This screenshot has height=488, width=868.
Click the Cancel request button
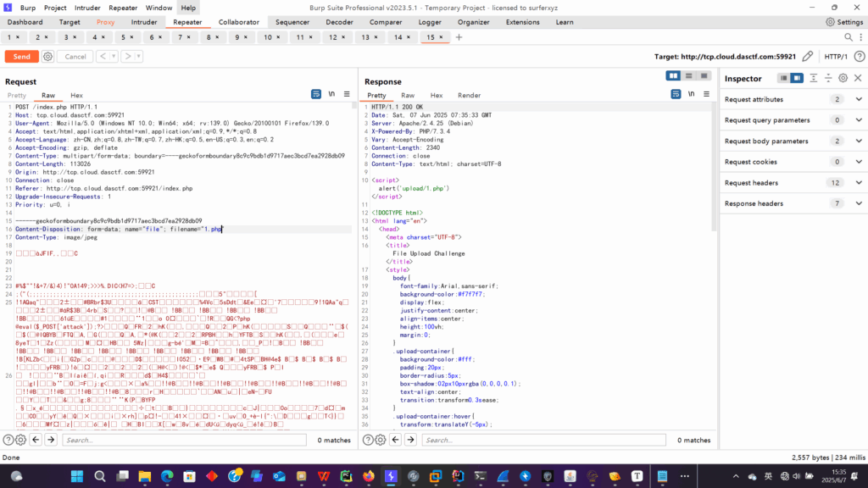tap(75, 57)
